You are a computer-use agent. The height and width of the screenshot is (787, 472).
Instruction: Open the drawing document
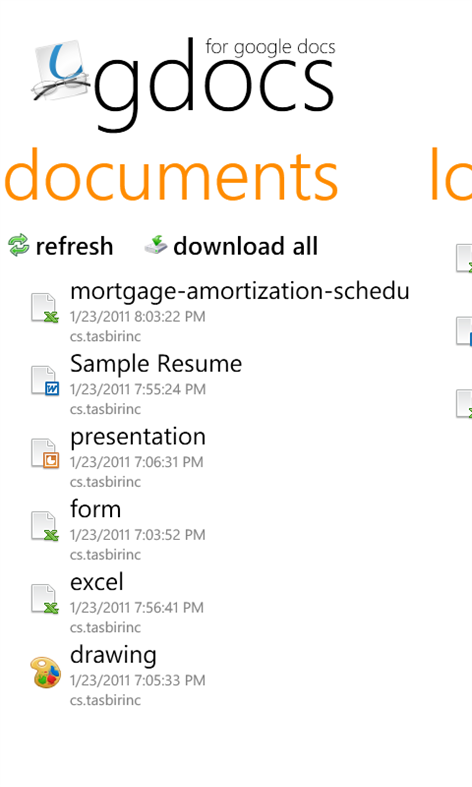click(113, 655)
